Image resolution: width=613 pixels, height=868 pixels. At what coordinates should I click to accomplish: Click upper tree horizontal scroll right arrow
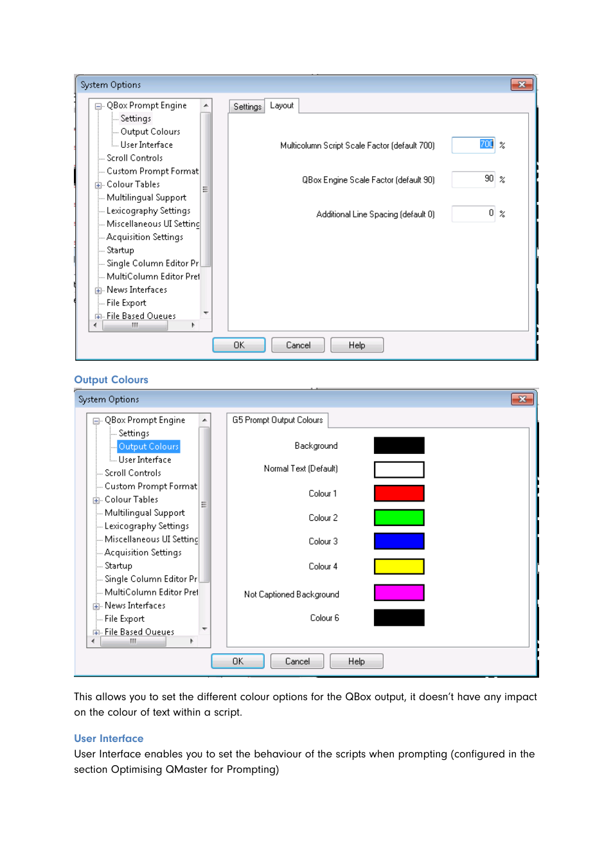point(193,325)
